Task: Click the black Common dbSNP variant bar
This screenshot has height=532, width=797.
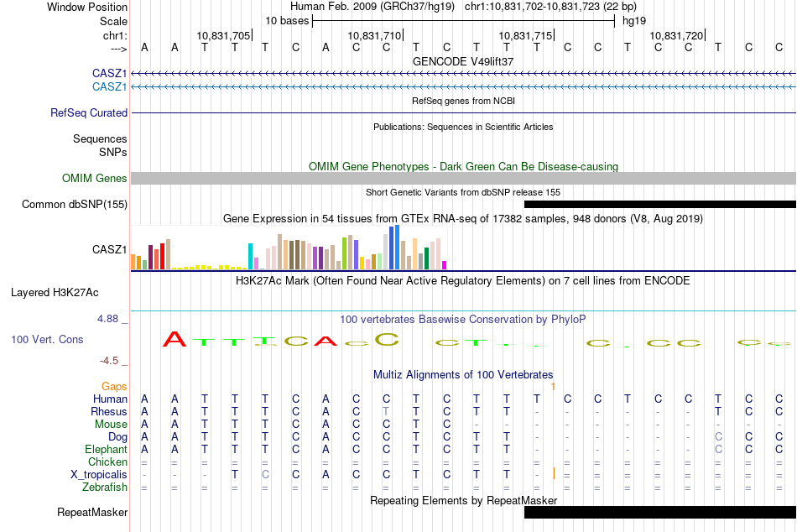Action: coord(660,205)
